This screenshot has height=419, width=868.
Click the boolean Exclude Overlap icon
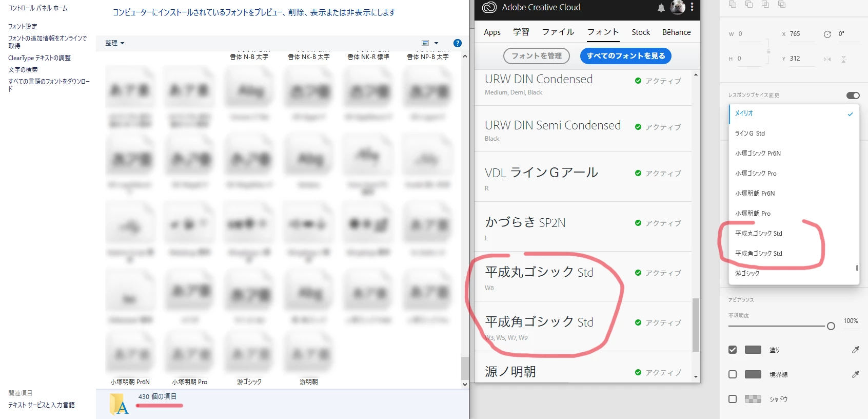[x=782, y=4]
